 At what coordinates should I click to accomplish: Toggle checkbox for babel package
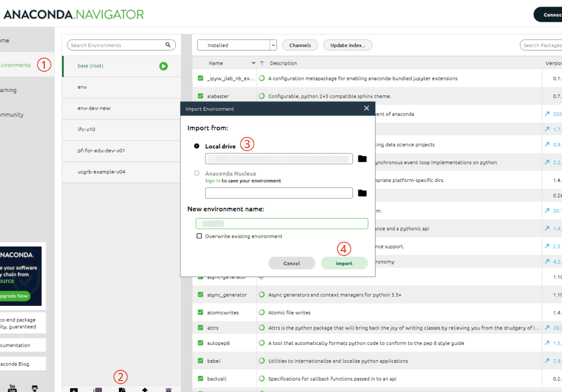200,361
